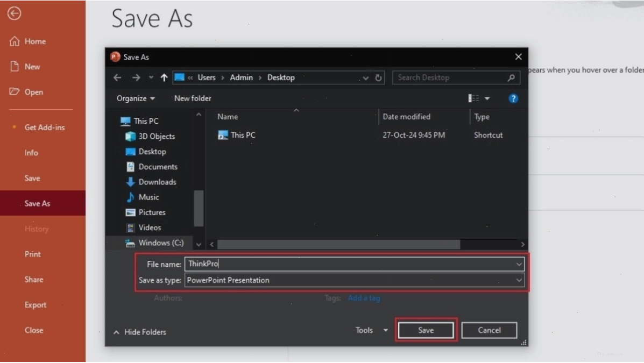Image resolution: width=644 pixels, height=363 pixels.
Task: Click the navigation pane scroll down arrow
Action: tap(199, 245)
